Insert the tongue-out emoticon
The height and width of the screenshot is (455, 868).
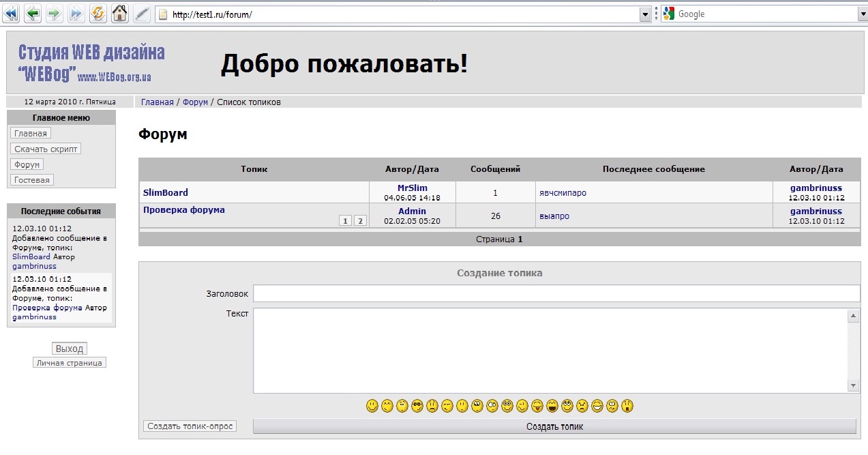(537, 407)
